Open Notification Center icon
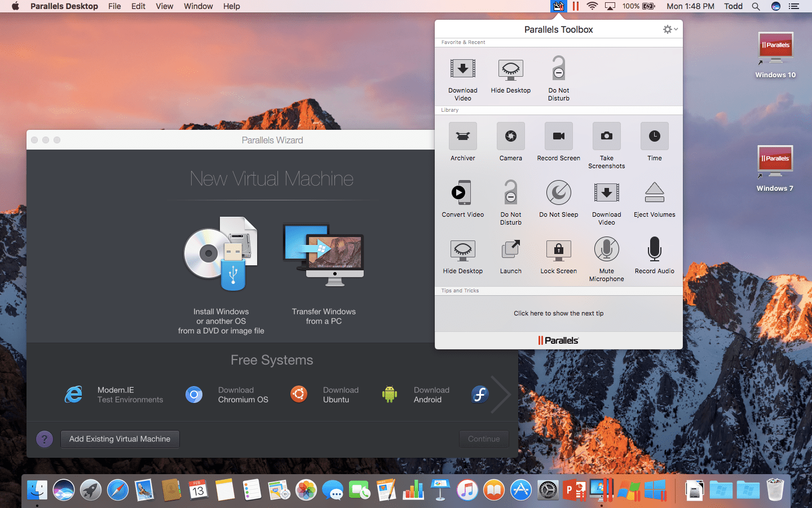 [794, 6]
